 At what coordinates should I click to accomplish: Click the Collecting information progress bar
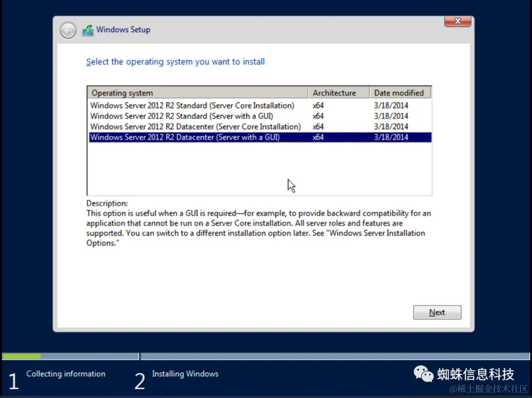point(70,356)
